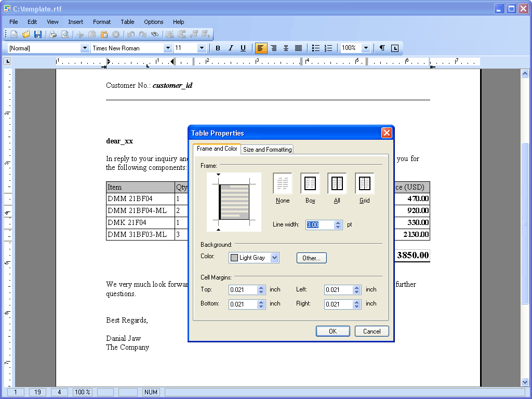Click the Light Gray color swatch

click(x=234, y=258)
